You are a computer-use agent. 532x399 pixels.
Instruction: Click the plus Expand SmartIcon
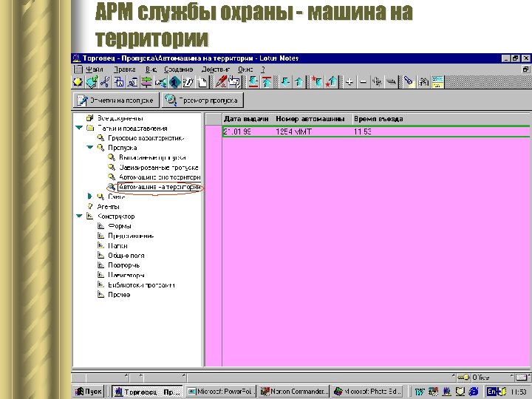pyautogui.click(x=349, y=82)
